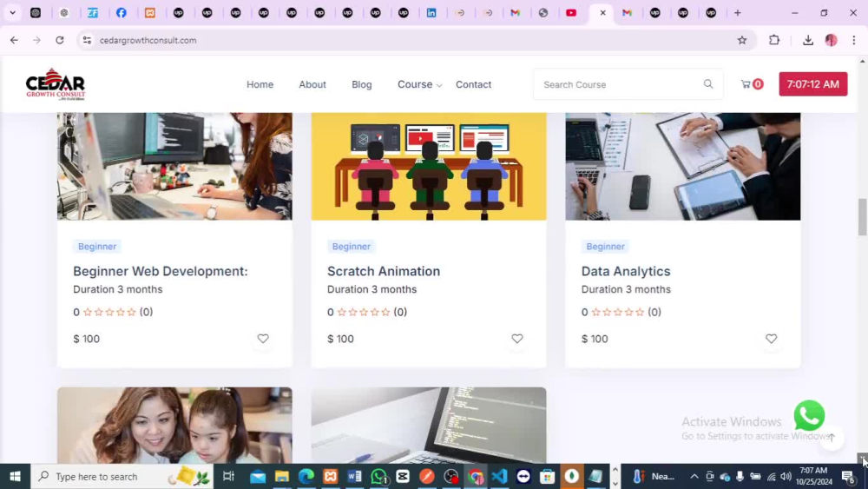
Task: Switch to the Facebook tab
Action: point(122,12)
